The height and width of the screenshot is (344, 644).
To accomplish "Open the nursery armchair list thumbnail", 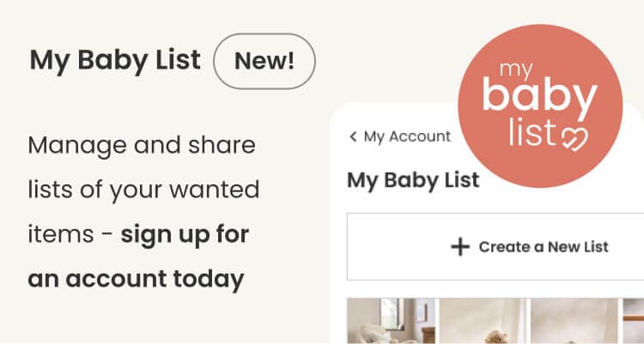I will click(390, 321).
